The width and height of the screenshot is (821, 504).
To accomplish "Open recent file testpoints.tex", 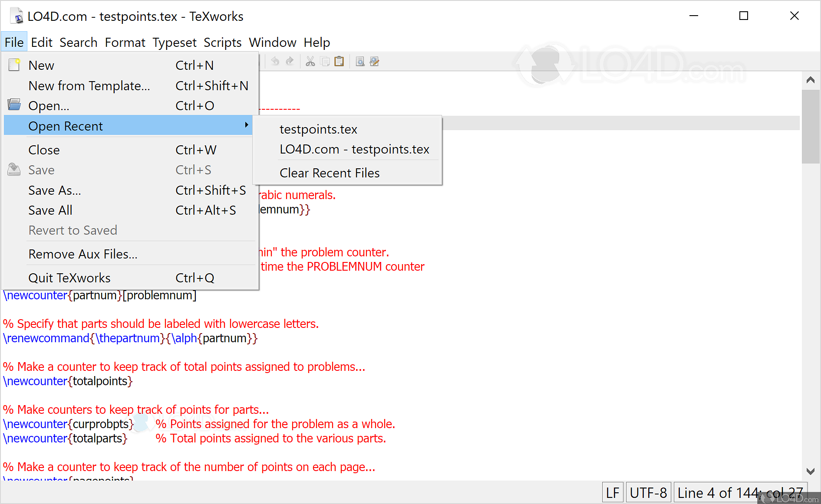I will tap(318, 129).
